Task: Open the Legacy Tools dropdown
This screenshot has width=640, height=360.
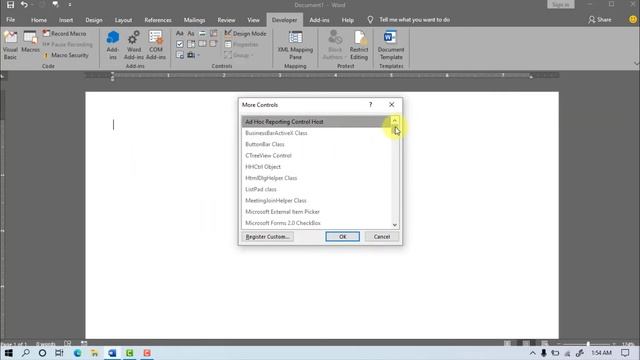Action: (193, 55)
